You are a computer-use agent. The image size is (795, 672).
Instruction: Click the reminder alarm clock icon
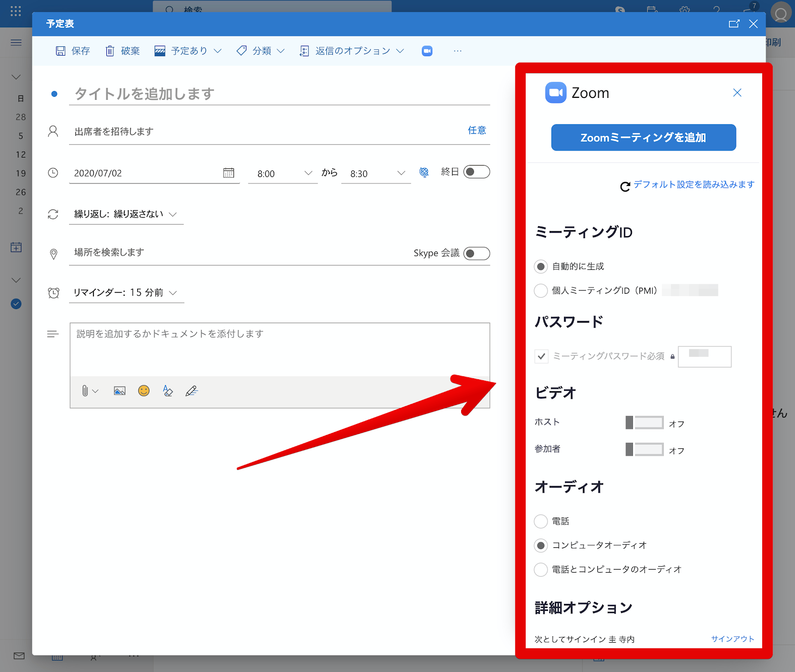click(x=53, y=293)
